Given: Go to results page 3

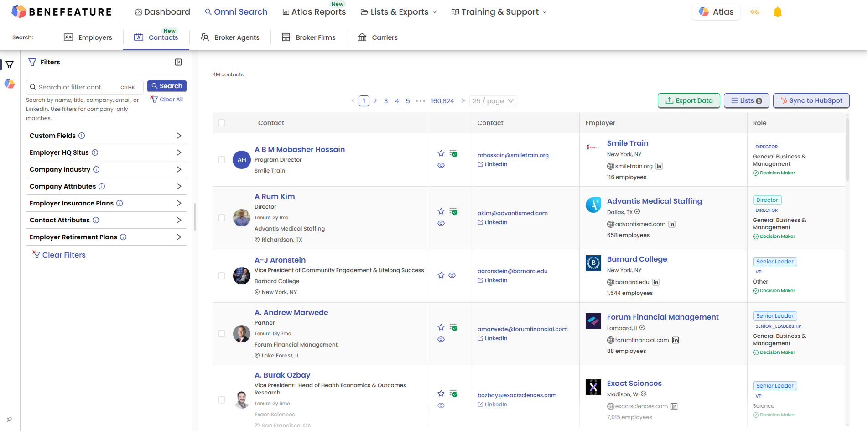Looking at the screenshot, I should pos(386,101).
